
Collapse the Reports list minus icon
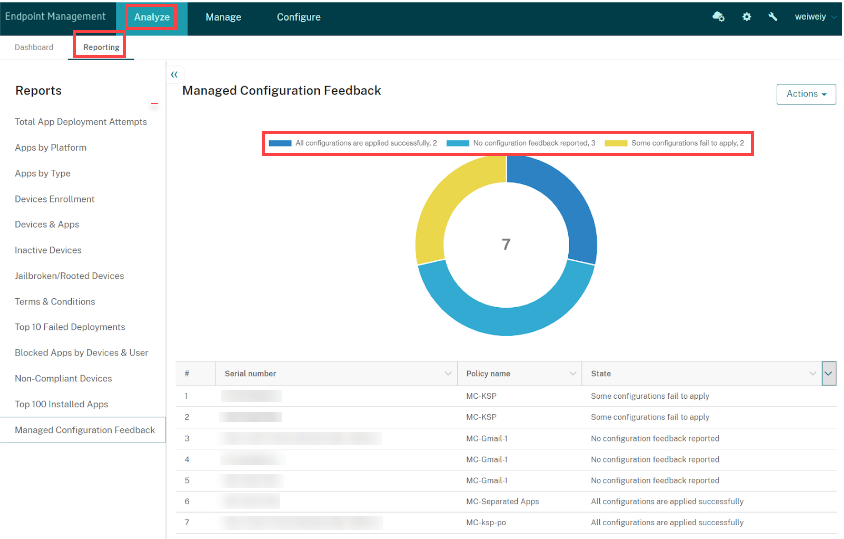tap(154, 104)
